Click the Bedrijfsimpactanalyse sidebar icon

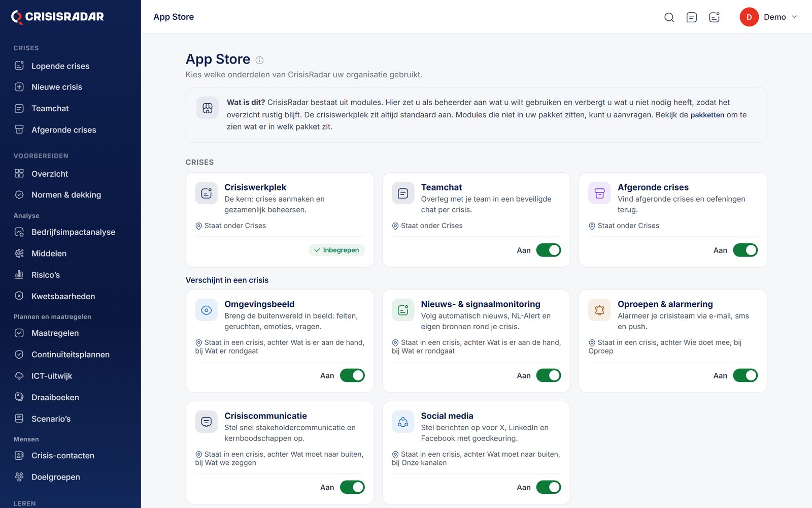pos(19,232)
